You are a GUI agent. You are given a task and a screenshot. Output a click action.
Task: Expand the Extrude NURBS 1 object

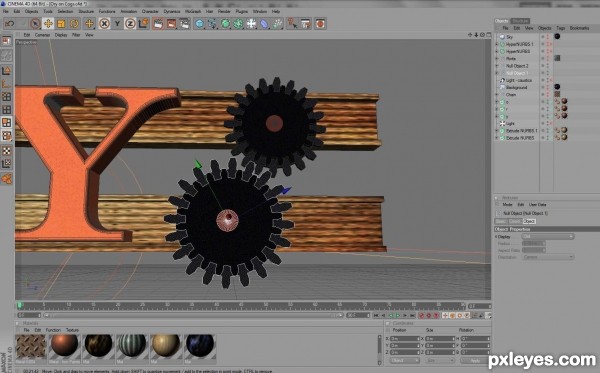[497, 130]
